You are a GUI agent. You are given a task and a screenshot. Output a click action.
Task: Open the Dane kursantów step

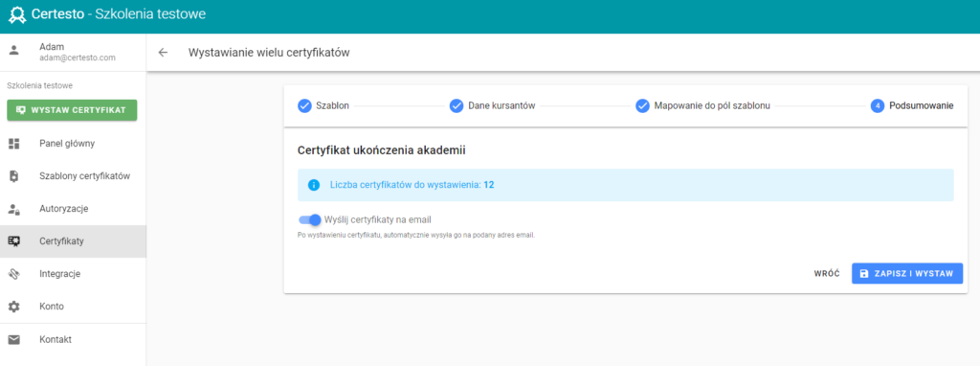point(493,105)
